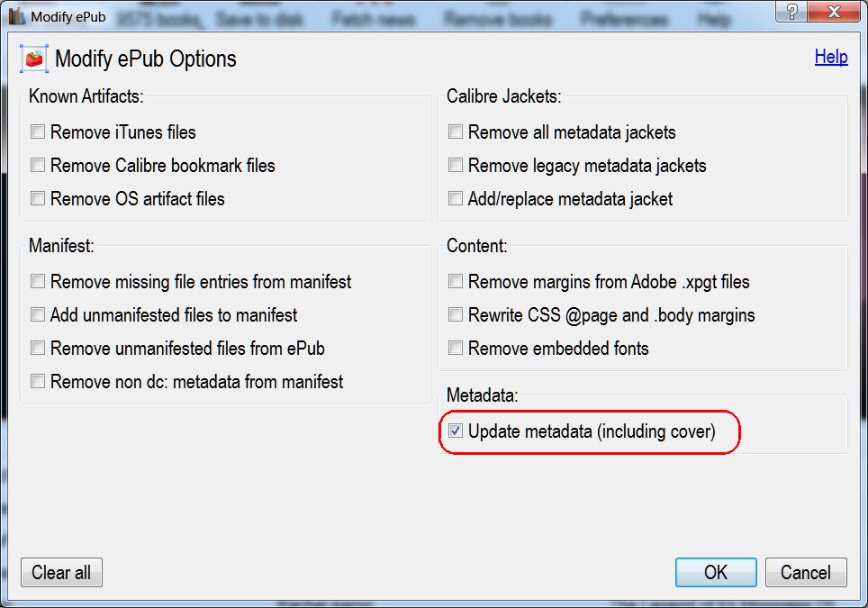The height and width of the screenshot is (608, 868).
Task: Check Remove margins from Adobe .xpgt files
Action: (x=456, y=282)
